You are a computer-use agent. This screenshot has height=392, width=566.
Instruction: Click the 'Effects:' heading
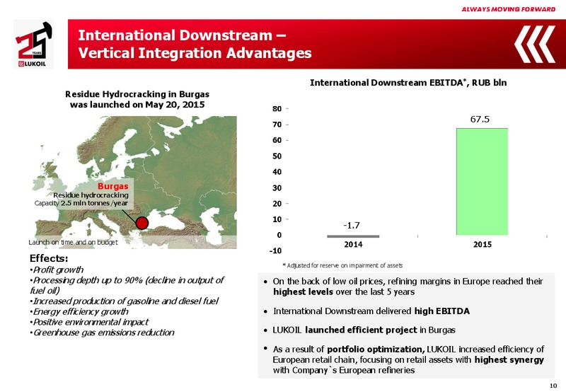point(49,258)
